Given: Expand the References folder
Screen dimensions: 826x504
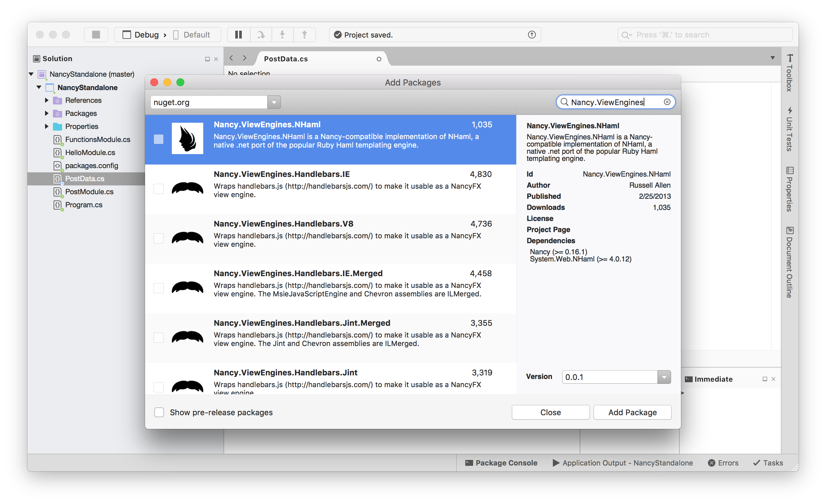Looking at the screenshot, I should [47, 100].
